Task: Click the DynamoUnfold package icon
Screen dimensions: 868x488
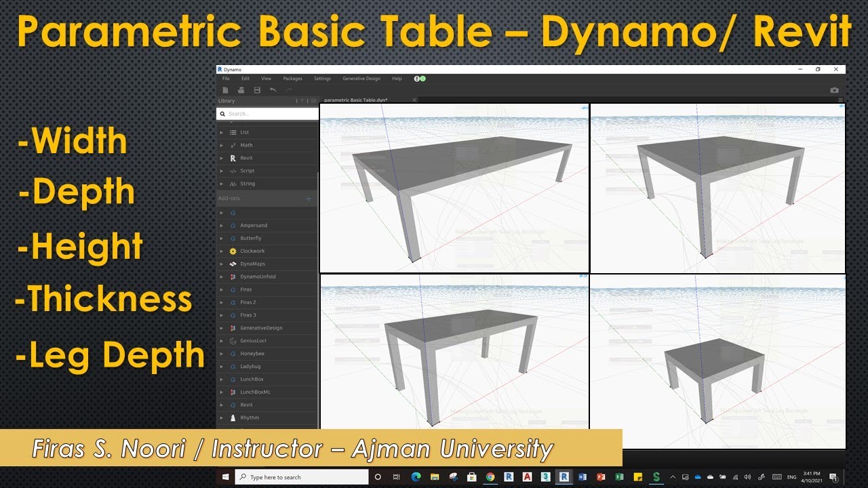Action: pos(233,277)
